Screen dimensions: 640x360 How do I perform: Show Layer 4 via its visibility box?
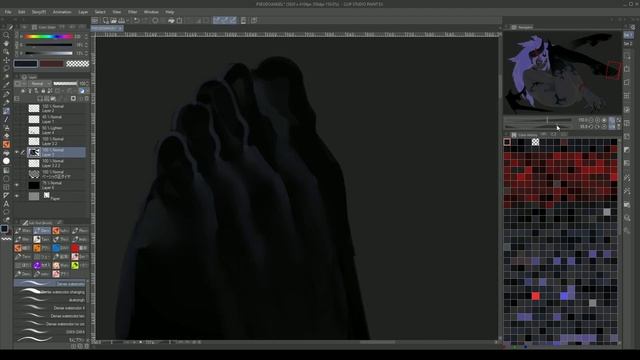(x=17, y=130)
